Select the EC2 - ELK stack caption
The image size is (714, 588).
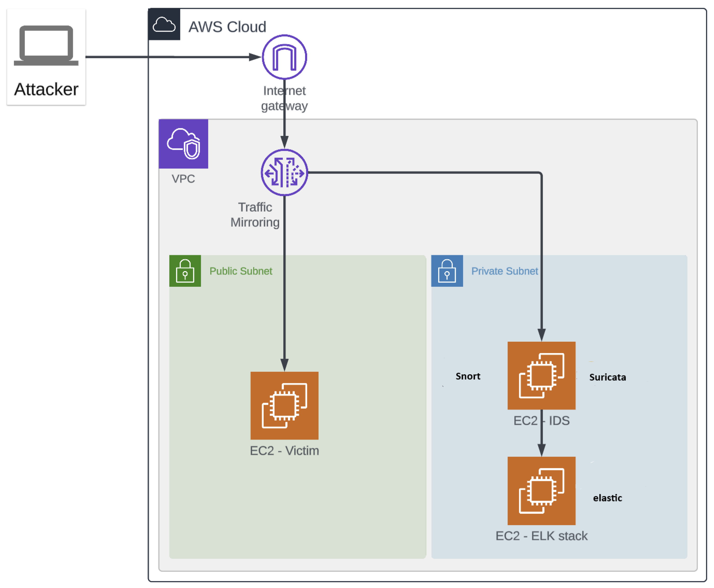[541, 536]
